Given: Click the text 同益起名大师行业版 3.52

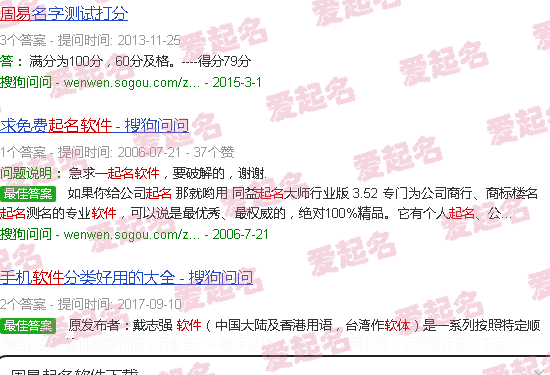Looking at the screenshot, I should 305,193.
